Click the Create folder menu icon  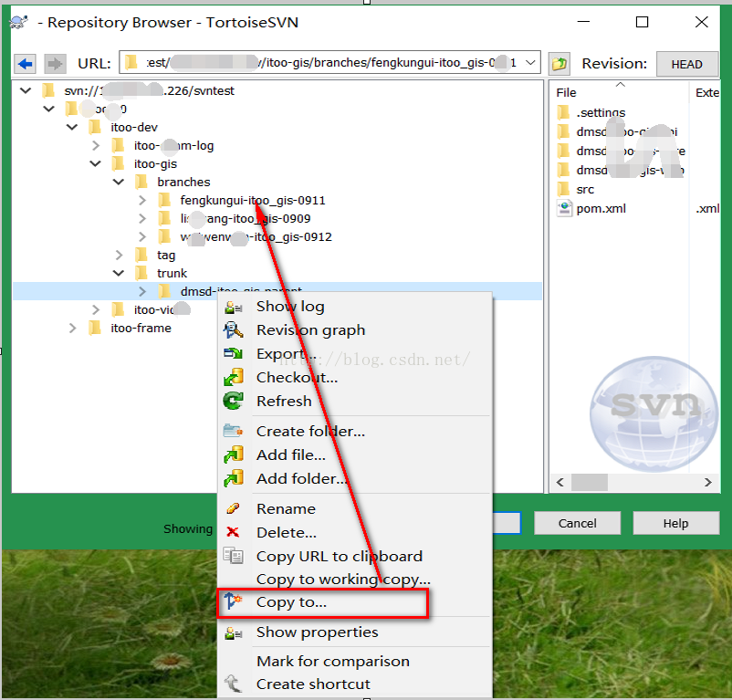click(x=233, y=431)
